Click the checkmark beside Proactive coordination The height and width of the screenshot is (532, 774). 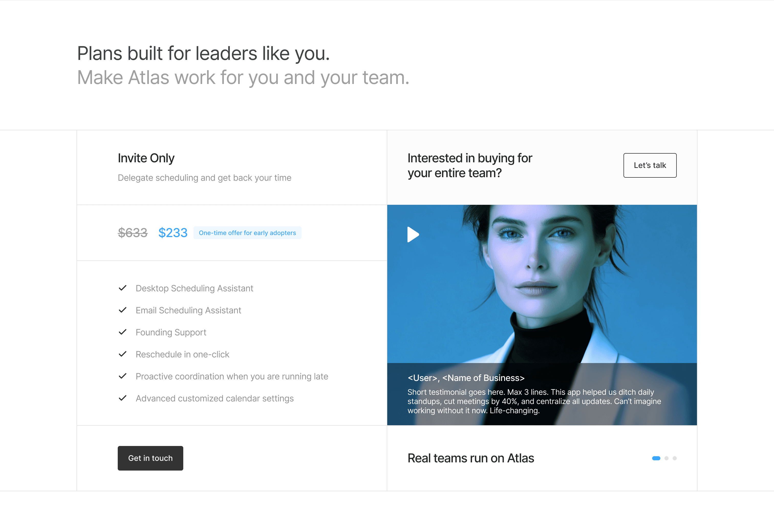(123, 376)
